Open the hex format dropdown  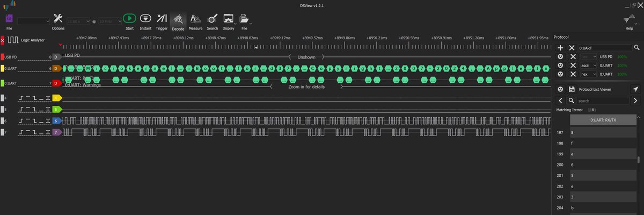588,74
